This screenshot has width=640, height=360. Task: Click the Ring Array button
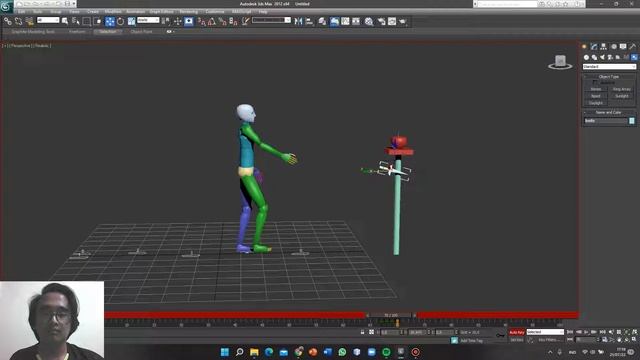point(622,89)
